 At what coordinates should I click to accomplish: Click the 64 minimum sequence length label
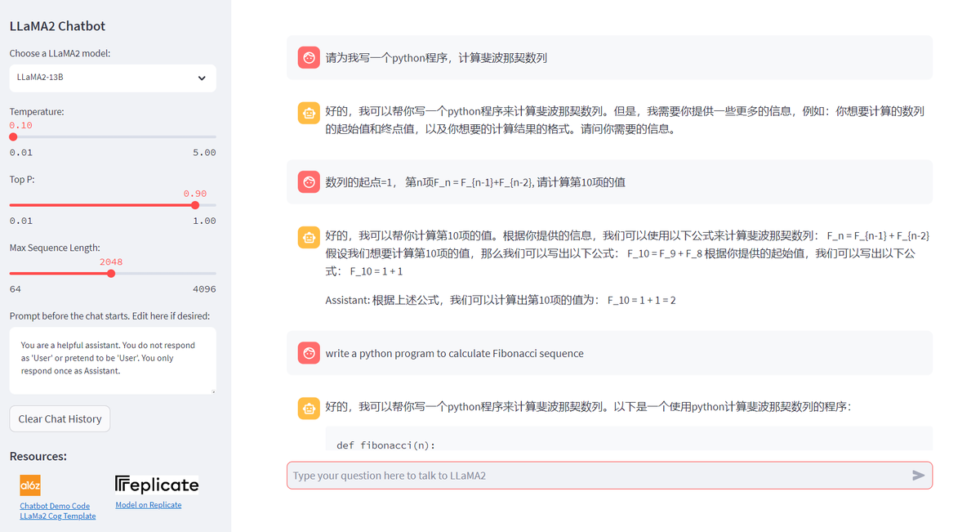(x=16, y=289)
